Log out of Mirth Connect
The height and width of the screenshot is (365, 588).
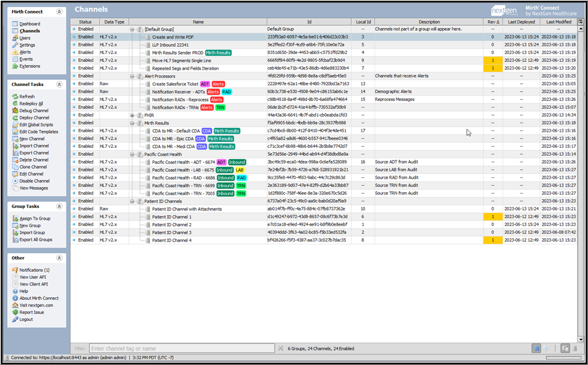(26, 320)
